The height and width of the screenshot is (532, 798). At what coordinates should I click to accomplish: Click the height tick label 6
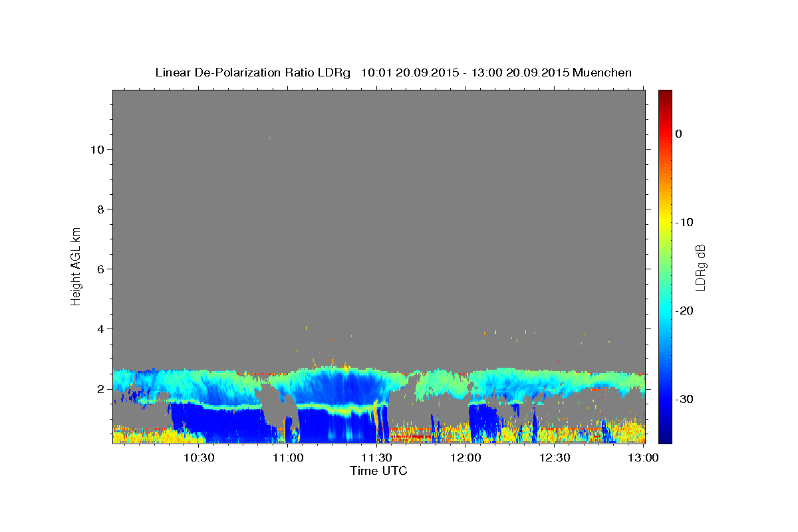click(100, 269)
